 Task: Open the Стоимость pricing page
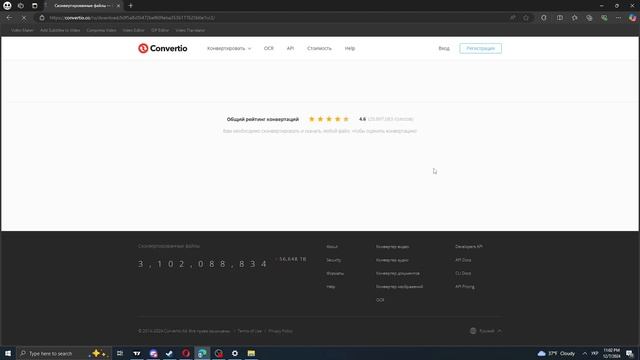coord(319,48)
